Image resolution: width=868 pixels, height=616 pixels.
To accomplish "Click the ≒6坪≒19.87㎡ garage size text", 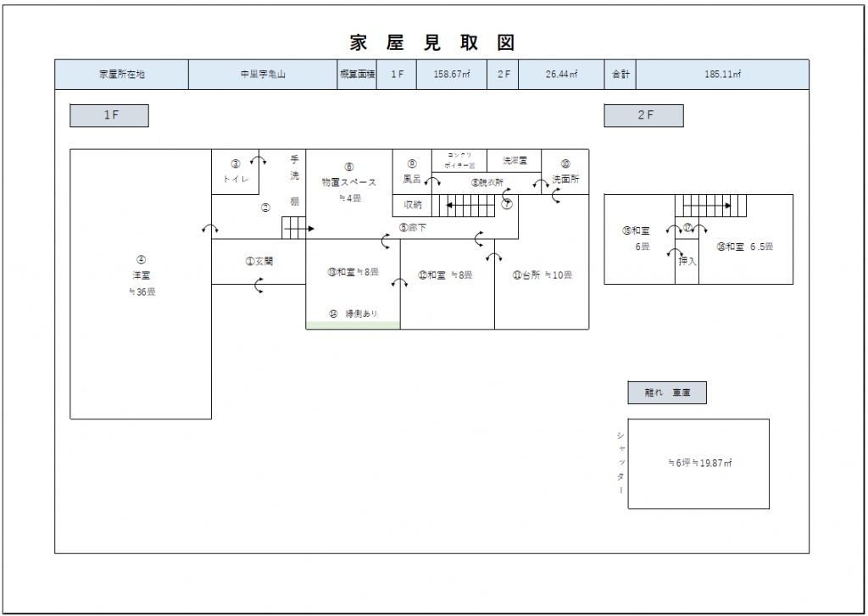I will 699,463.
